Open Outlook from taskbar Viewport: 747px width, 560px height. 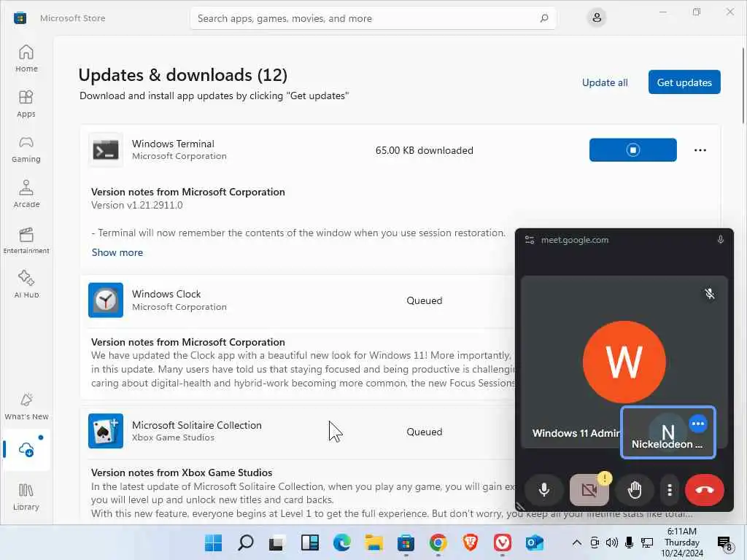point(535,542)
